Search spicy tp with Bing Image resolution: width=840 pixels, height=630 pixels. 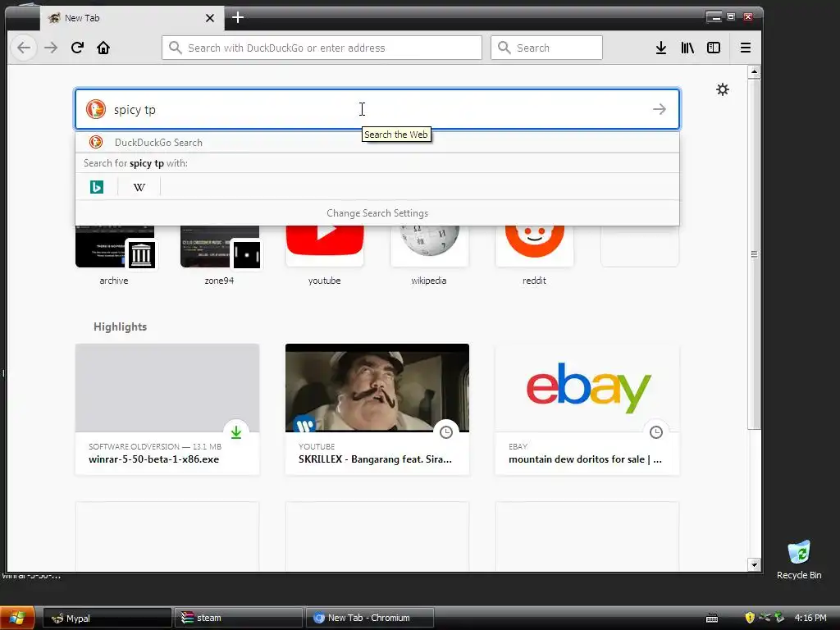point(97,187)
